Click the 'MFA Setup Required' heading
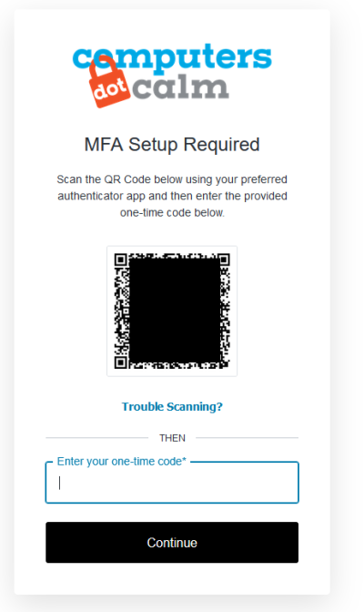This screenshot has width=364, height=612. pos(172,145)
